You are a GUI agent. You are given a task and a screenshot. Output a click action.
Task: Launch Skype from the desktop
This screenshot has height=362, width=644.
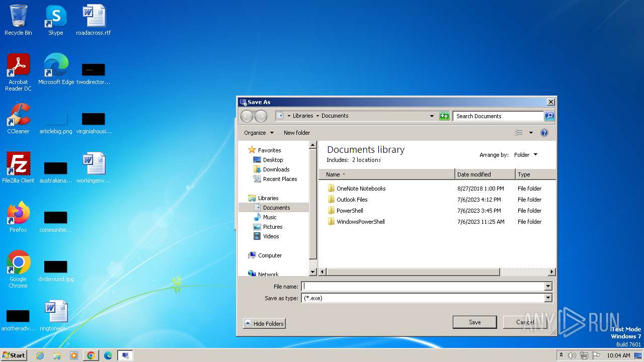(x=55, y=20)
